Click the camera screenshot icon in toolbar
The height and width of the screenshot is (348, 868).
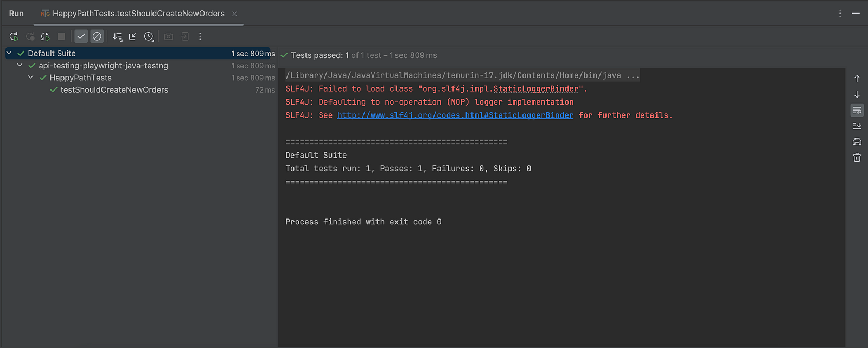coord(169,36)
